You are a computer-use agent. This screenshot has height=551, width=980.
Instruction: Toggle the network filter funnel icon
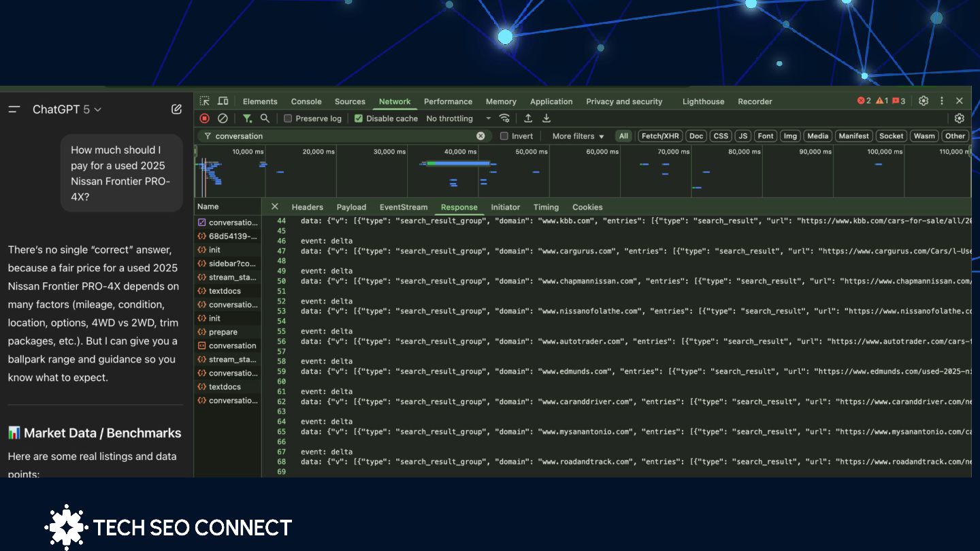248,118
